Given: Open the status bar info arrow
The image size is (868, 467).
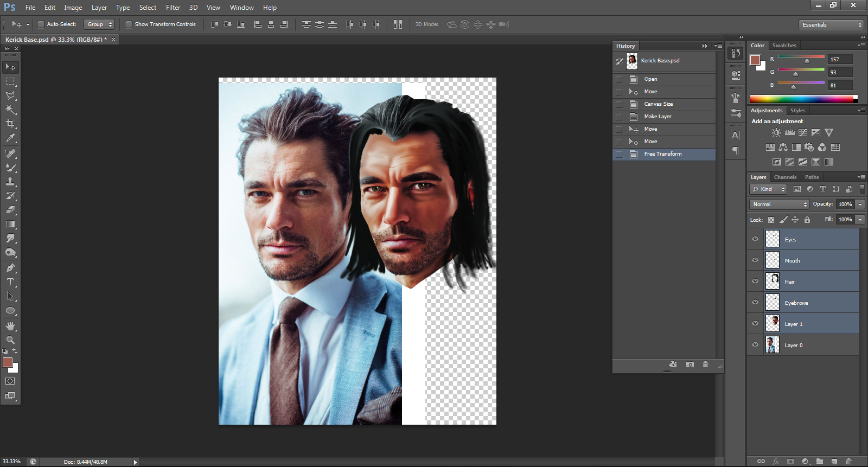Looking at the screenshot, I should coord(136,462).
